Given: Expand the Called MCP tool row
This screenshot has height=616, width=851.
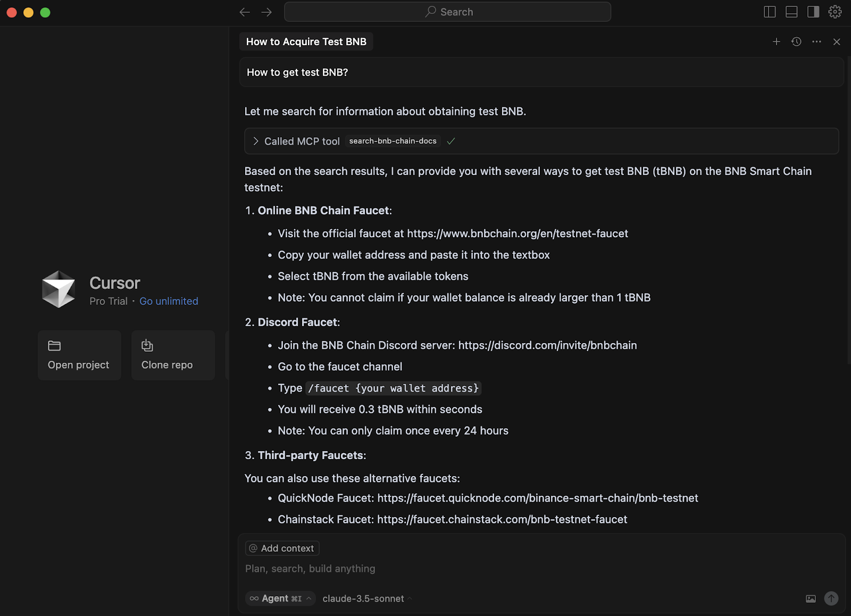Looking at the screenshot, I should [541, 141].
